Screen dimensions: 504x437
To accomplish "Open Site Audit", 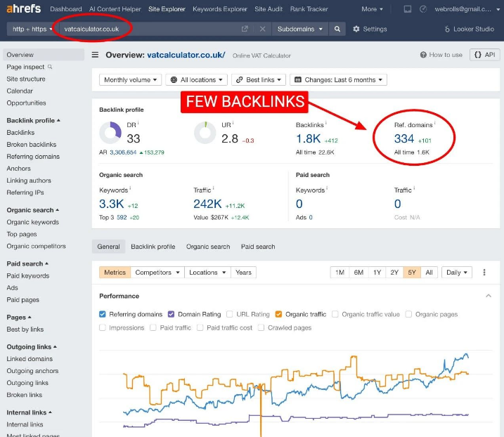I will [x=269, y=9].
